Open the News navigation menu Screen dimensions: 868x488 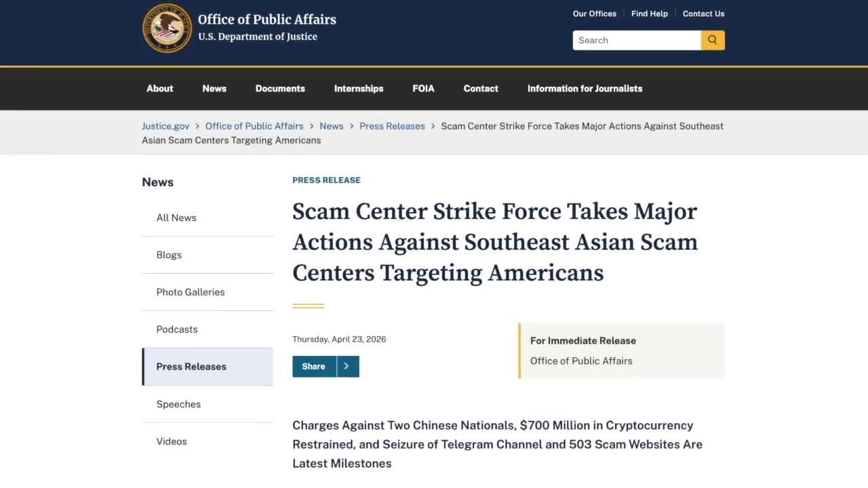tap(214, 88)
